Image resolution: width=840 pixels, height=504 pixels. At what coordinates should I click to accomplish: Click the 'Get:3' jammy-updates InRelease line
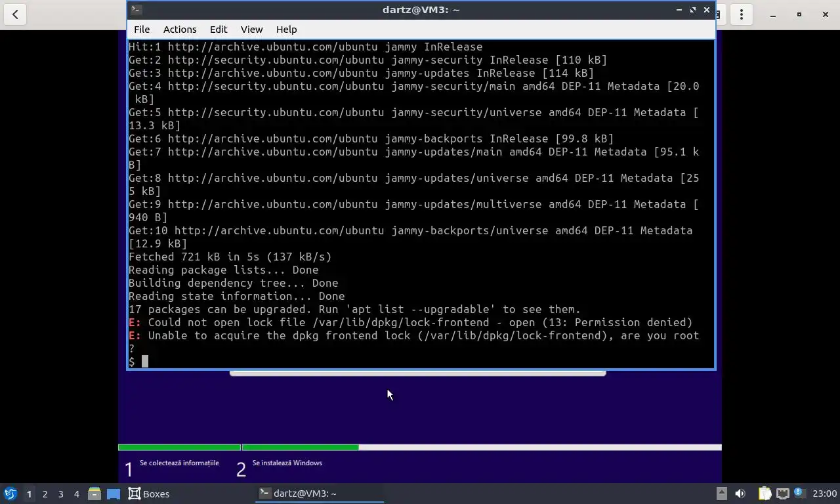point(361,73)
